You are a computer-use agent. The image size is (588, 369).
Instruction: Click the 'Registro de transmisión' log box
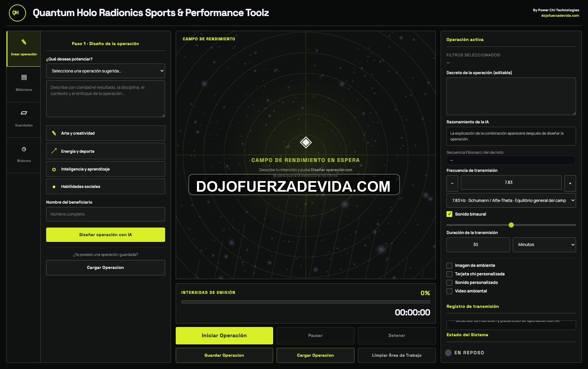511,325
